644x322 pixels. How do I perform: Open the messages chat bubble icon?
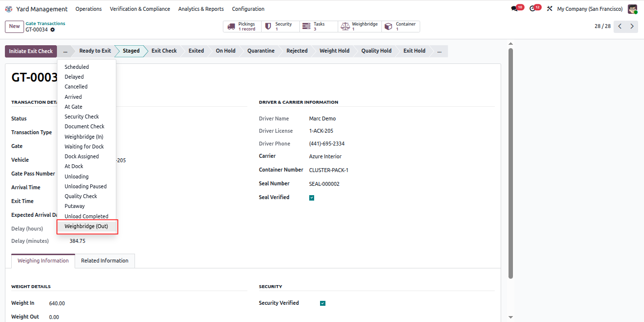coord(514,9)
